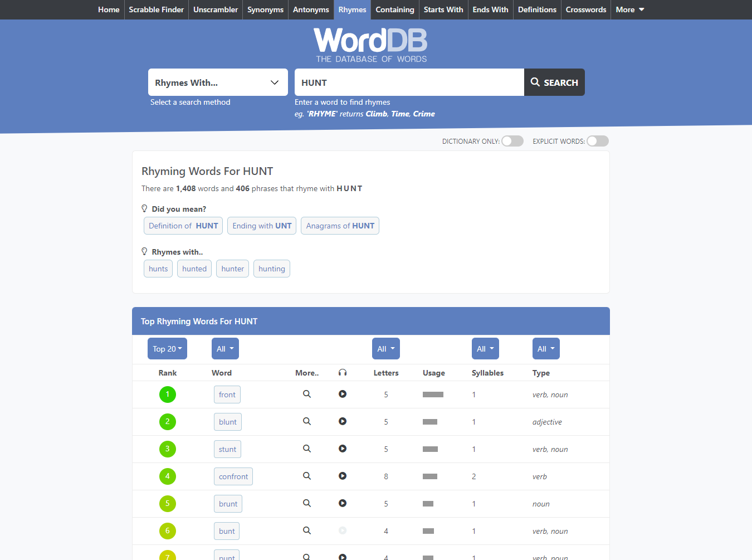Go to Home in navigation bar
This screenshot has height=560, width=752.
pos(109,9)
